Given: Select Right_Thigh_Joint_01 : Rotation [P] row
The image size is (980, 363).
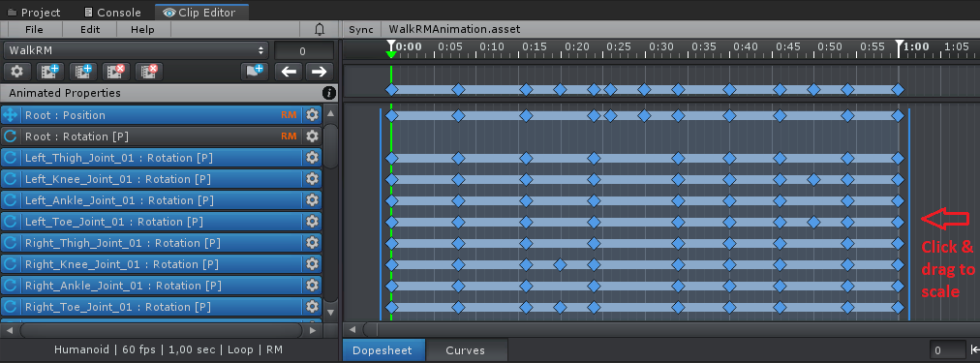Looking at the screenshot, I should [x=162, y=242].
